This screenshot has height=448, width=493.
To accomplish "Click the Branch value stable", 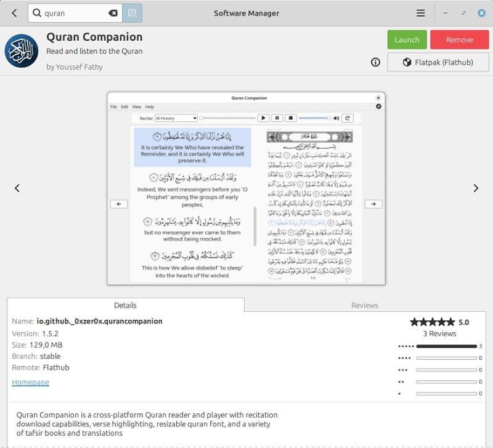I will coord(51,356).
